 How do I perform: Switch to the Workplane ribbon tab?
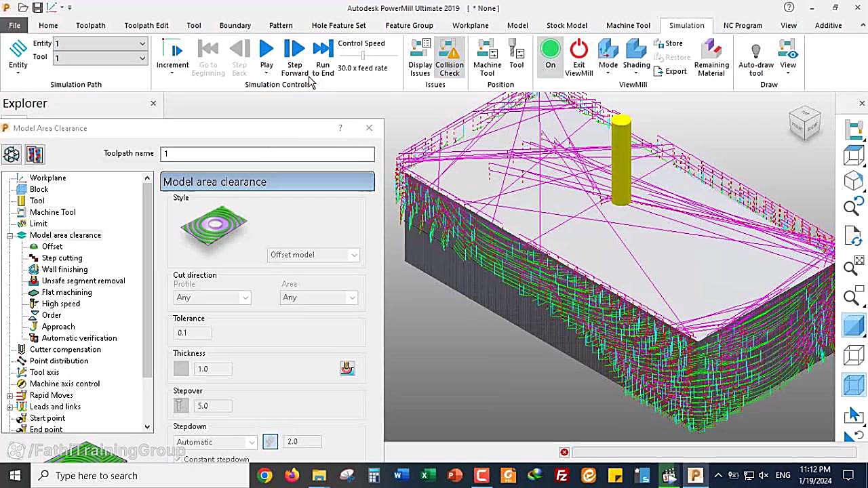pyautogui.click(x=470, y=25)
